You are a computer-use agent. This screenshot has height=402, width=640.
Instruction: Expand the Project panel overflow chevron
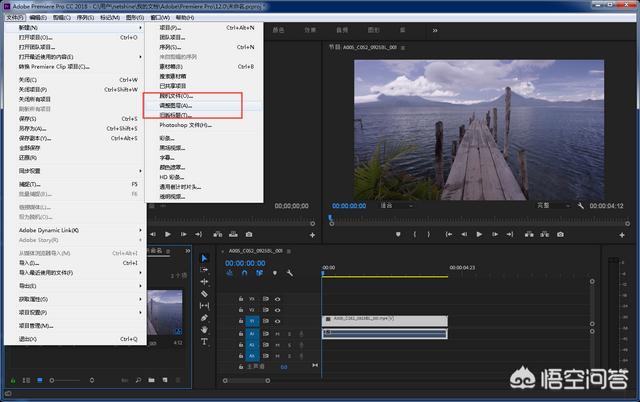click(188, 251)
